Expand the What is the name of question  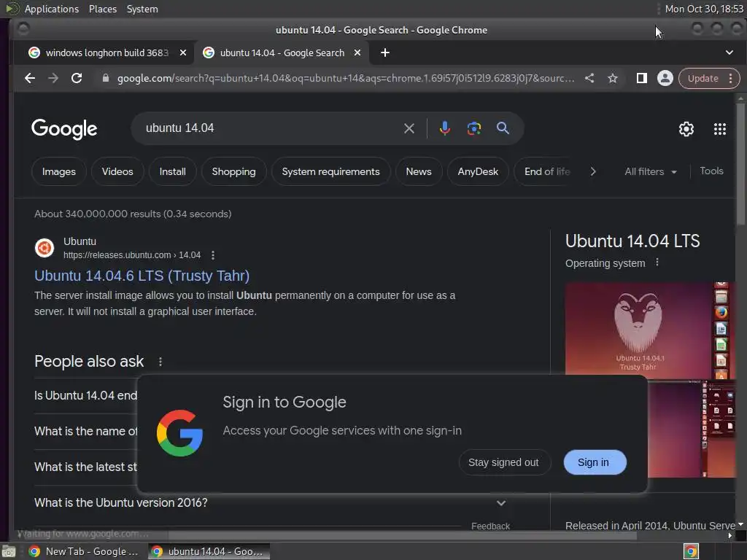pyautogui.click(x=86, y=432)
